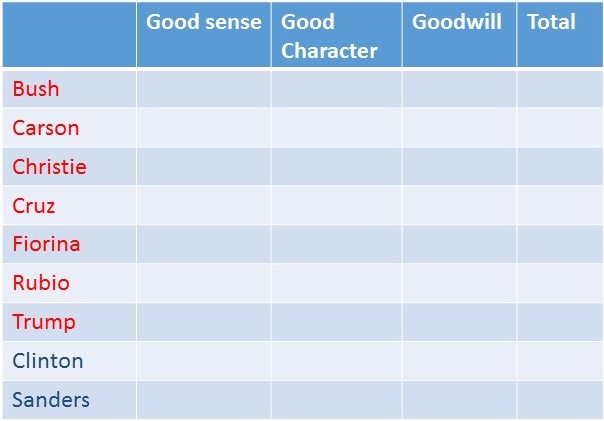Click Bush's Good sense cell

204,89
